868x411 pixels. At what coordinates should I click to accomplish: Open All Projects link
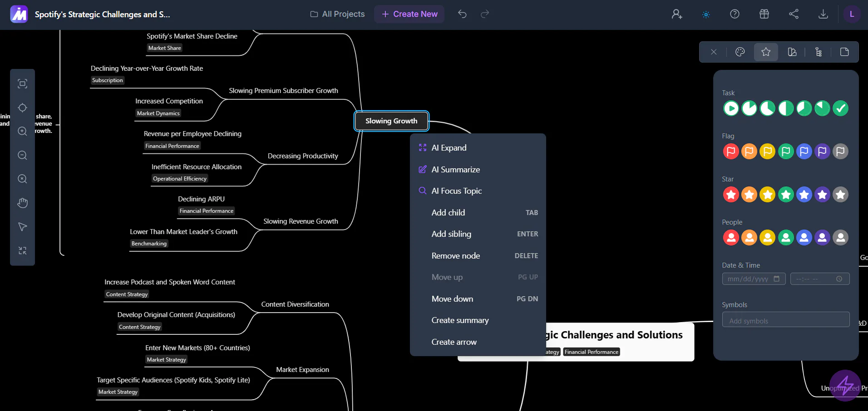click(337, 14)
